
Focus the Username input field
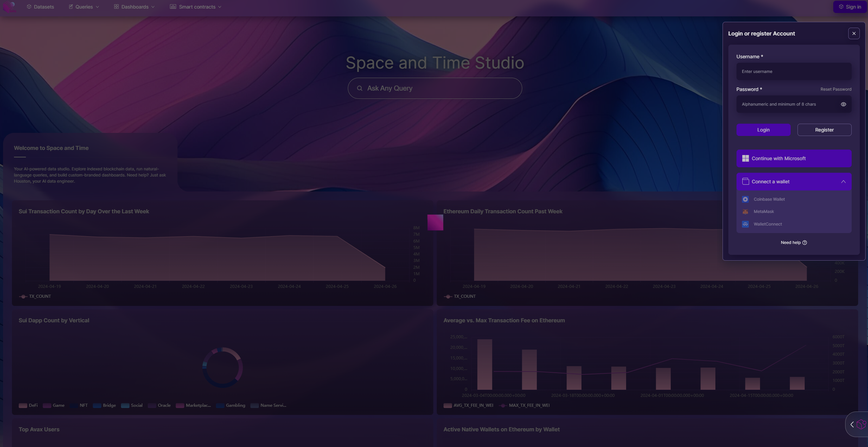794,72
